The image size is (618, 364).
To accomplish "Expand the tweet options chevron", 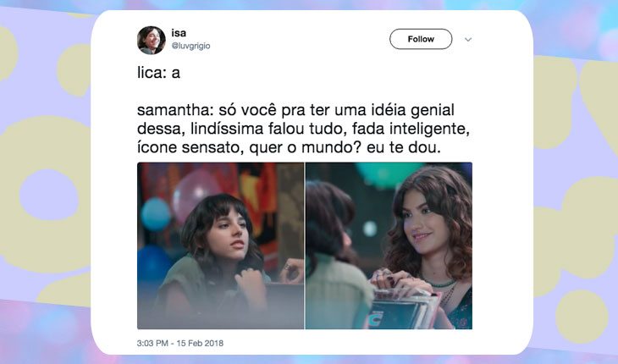I will coord(468,40).
